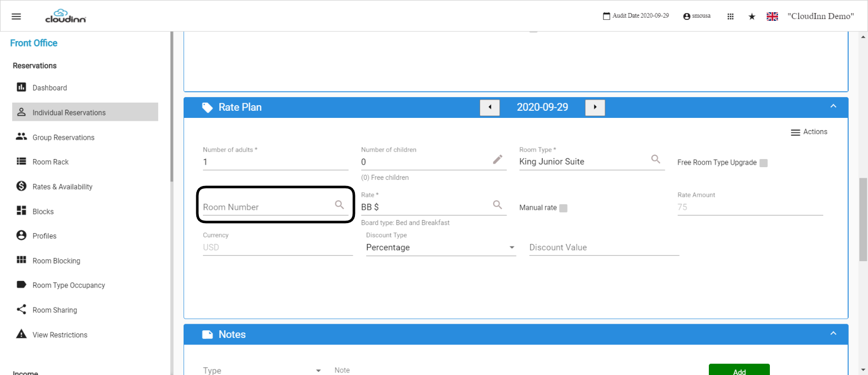Click the Group Reservations people icon
The height and width of the screenshot is (375, 868).
tap(21, 136)
